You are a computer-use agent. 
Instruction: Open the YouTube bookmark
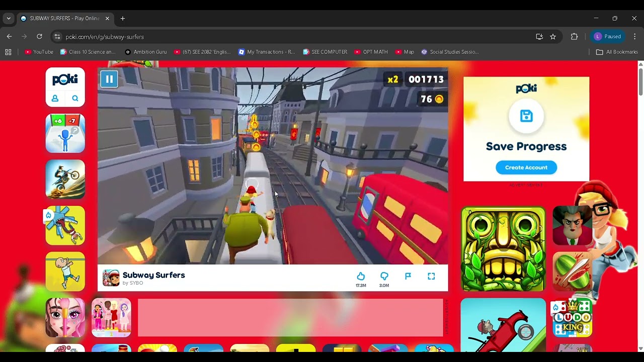click(x=39, y=52)
